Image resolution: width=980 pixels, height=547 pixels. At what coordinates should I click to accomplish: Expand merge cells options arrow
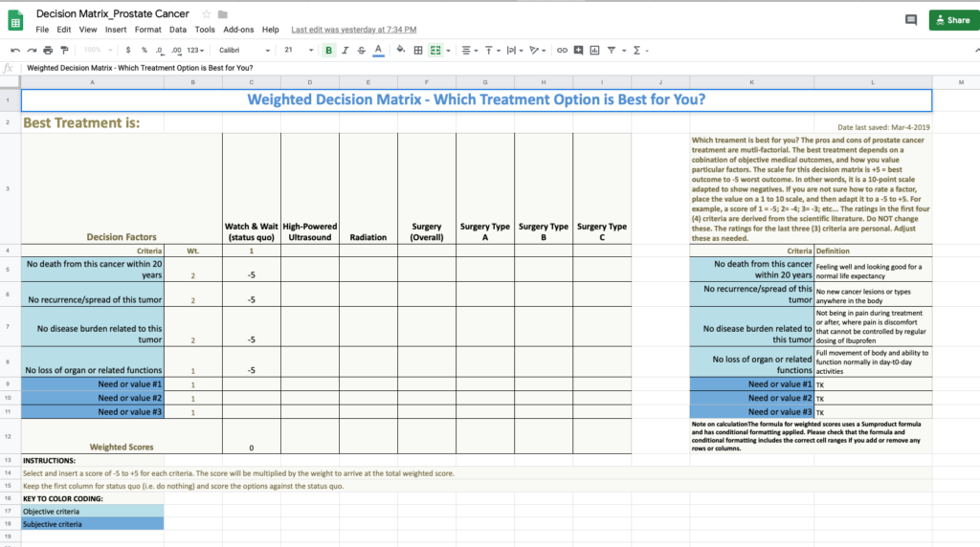point(448,52)
